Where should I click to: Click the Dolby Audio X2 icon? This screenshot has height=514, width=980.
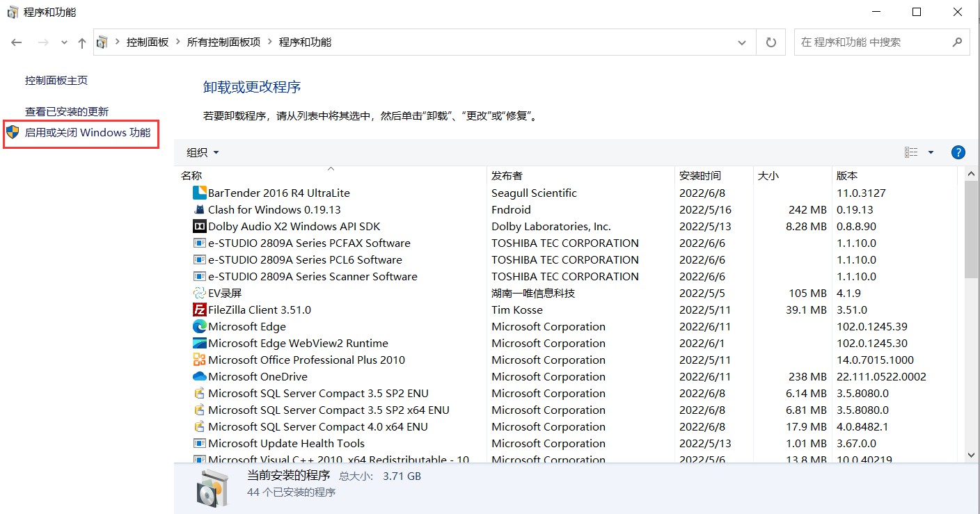tap(199, 226)
